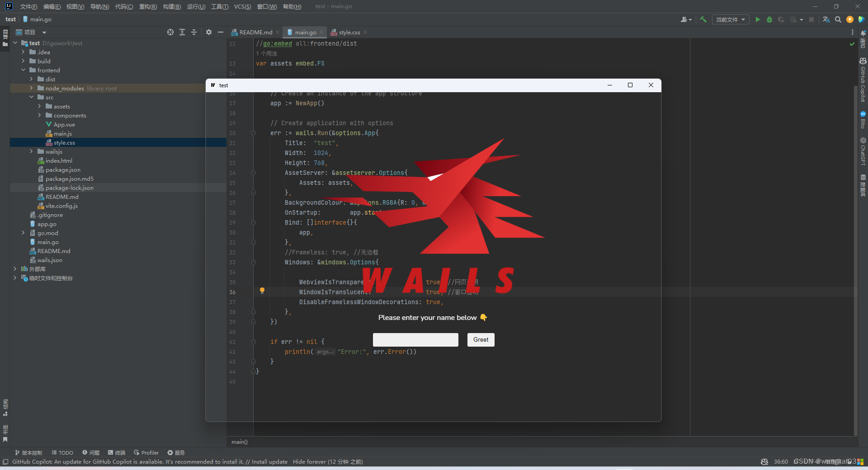
Task: Expand the dist folder
Action: (x=31, y=79)
